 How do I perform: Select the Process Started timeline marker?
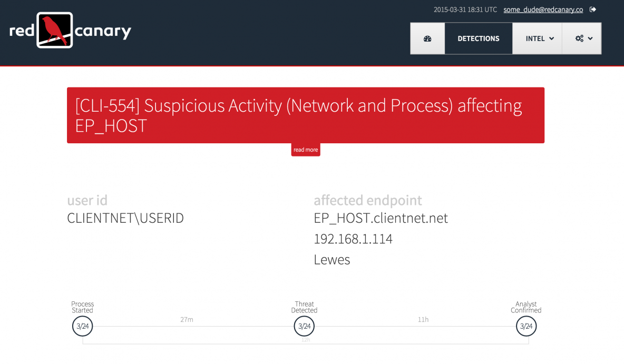(x=82, y=326)
